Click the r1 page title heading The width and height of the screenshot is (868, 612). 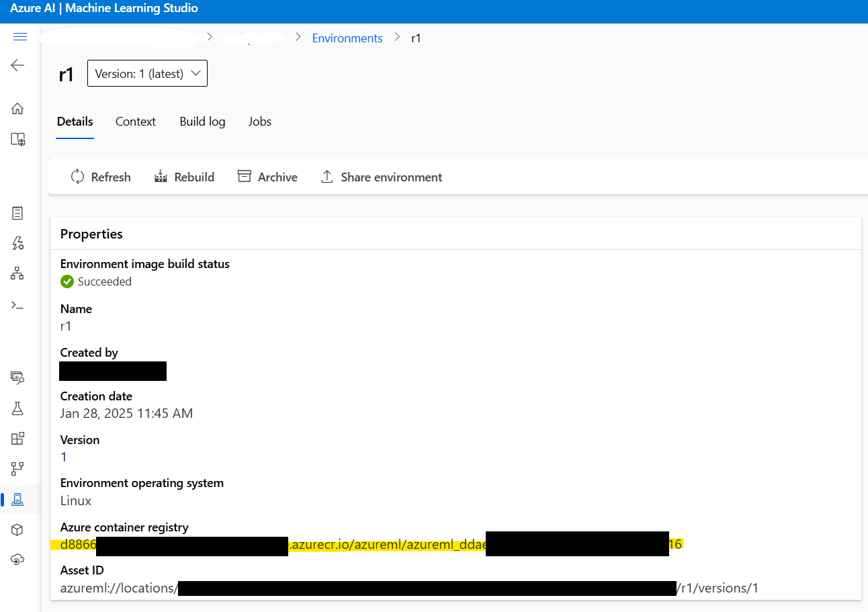click(x=66, y=74)
